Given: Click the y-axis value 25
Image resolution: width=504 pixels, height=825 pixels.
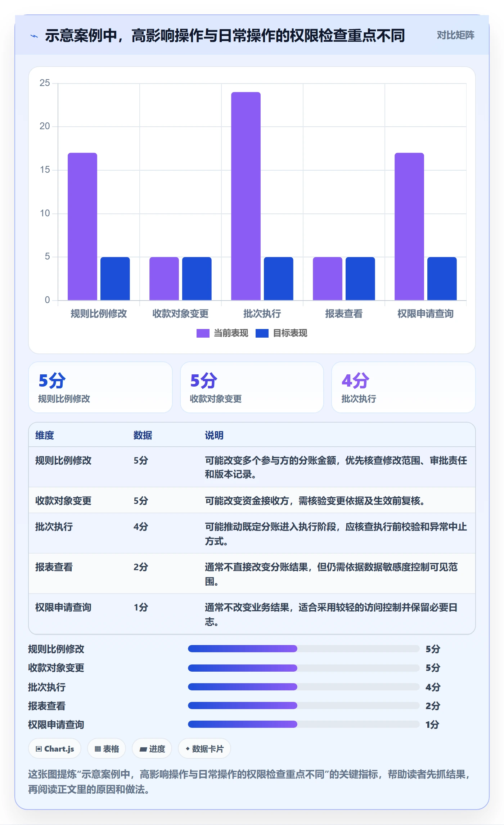Looking at the screenshot, I should (x=45, y=83).
